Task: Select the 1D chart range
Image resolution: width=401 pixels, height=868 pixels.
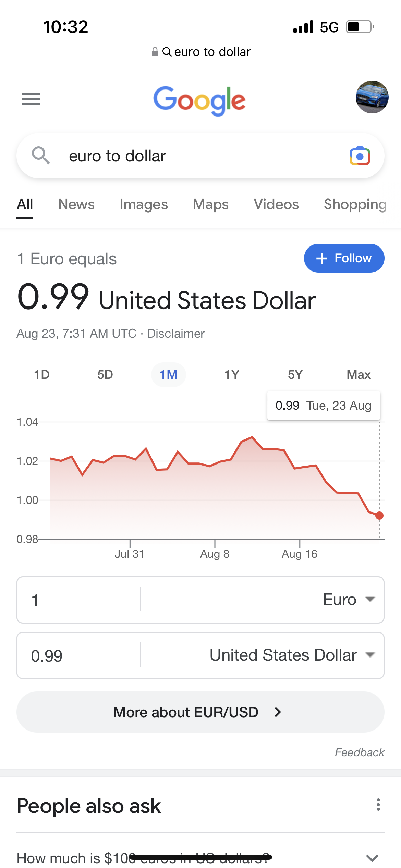Action: click(42, 375)
